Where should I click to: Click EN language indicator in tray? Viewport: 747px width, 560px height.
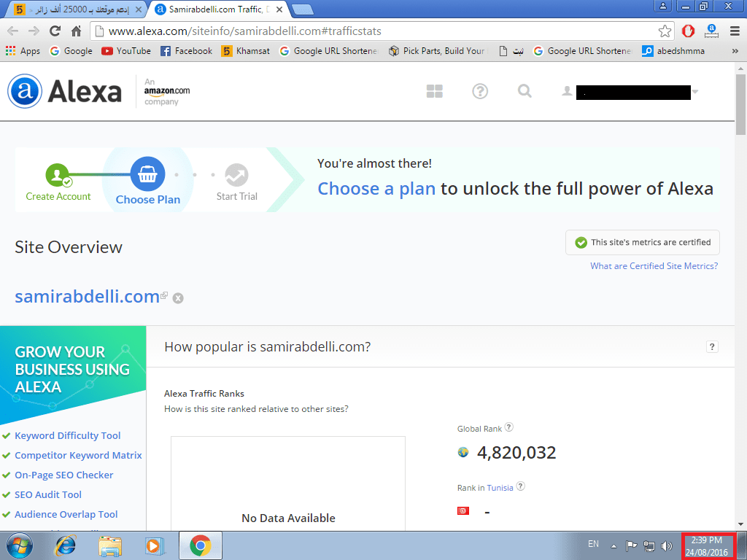(x=593, y=544)
